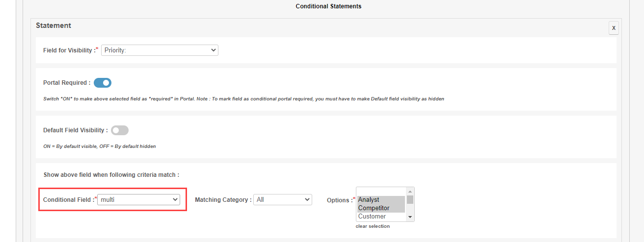The height and width of the screenshot is (242, 644).
Task: Click the Conditional Statements heading
Action: tap(328, 6)
